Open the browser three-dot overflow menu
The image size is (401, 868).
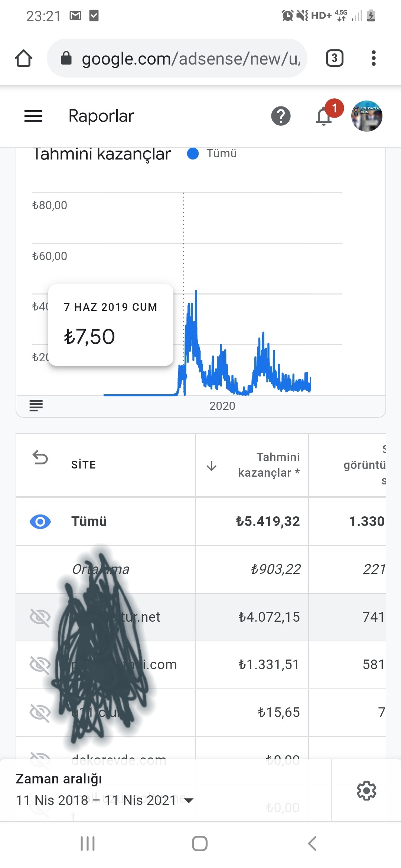[x=374, y=58]
